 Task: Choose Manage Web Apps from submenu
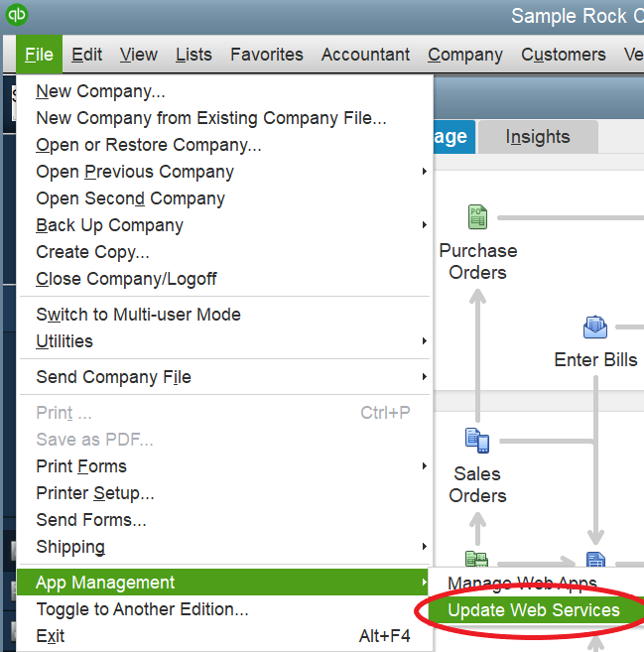pyautogui.click(x=522, y=584)
